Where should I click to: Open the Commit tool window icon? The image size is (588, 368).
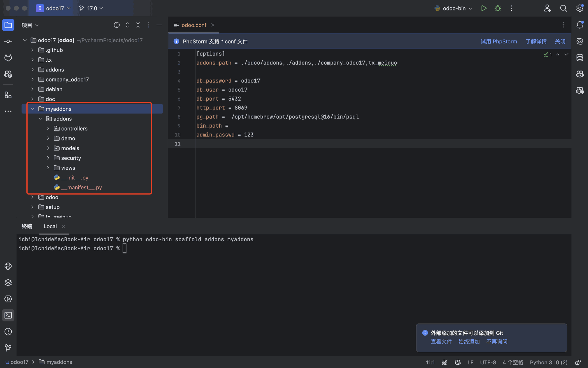tap(8, 41)
